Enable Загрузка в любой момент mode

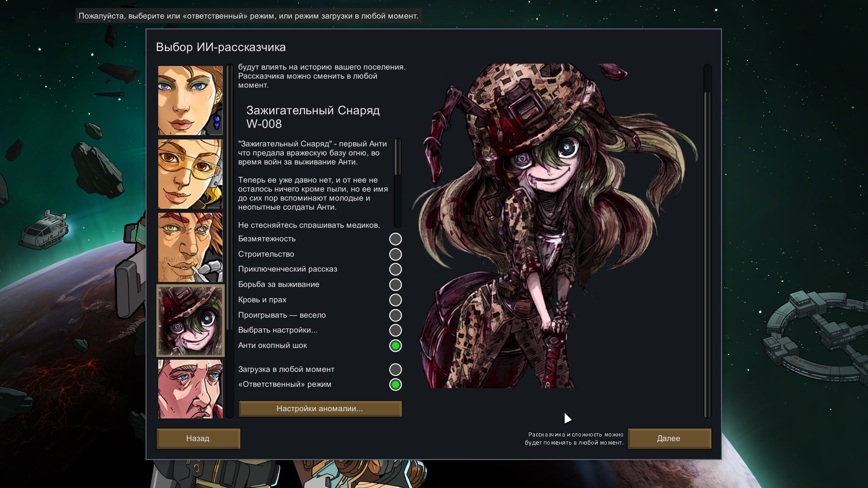395,370
